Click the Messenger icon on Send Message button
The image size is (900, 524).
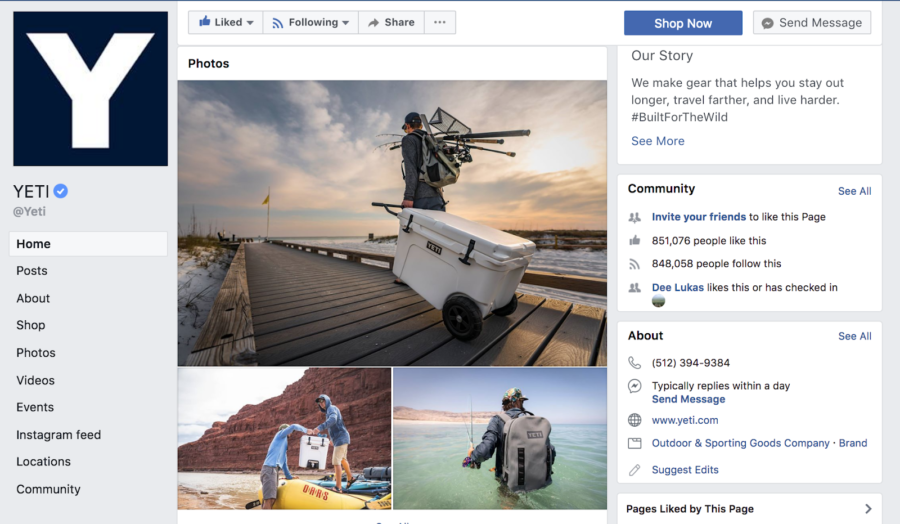pos(767,23)
